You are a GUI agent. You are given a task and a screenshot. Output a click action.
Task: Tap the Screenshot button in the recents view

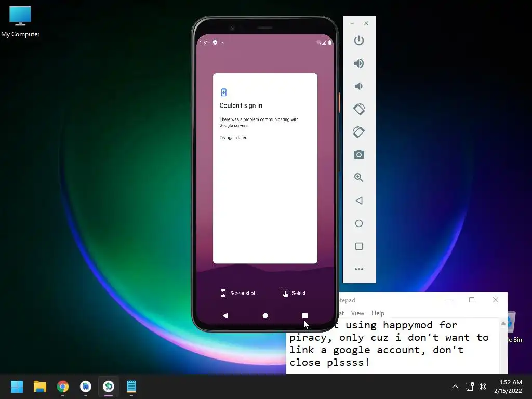238,293
